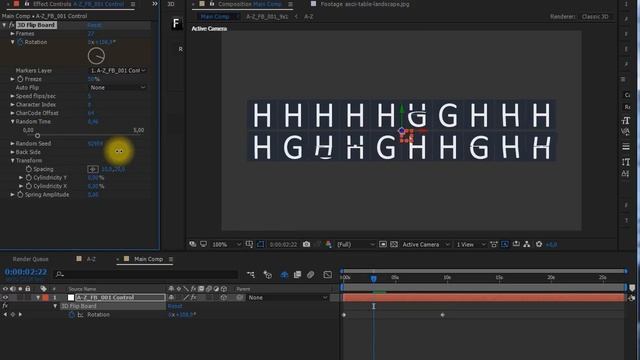Click the Draft 3D icon in timeline
The width and height of the screenshot is (640, 360).
point(268,275)
